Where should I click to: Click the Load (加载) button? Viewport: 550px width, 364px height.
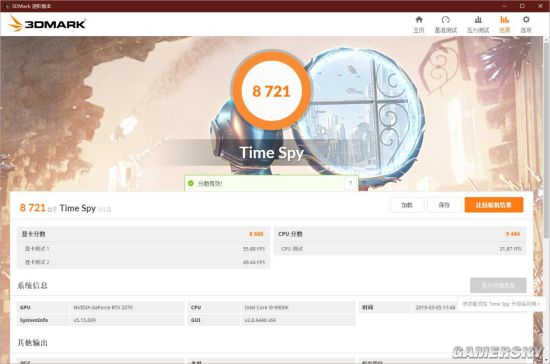(407, 205)
